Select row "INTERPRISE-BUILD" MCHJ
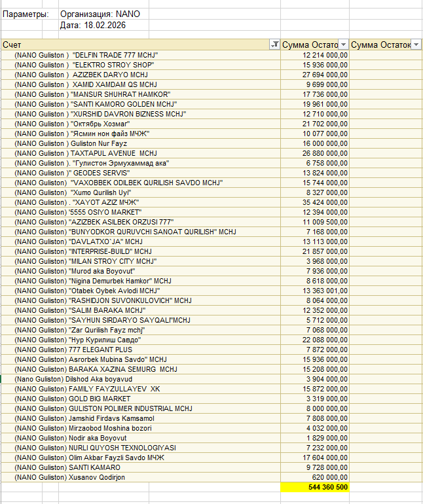 141,251
